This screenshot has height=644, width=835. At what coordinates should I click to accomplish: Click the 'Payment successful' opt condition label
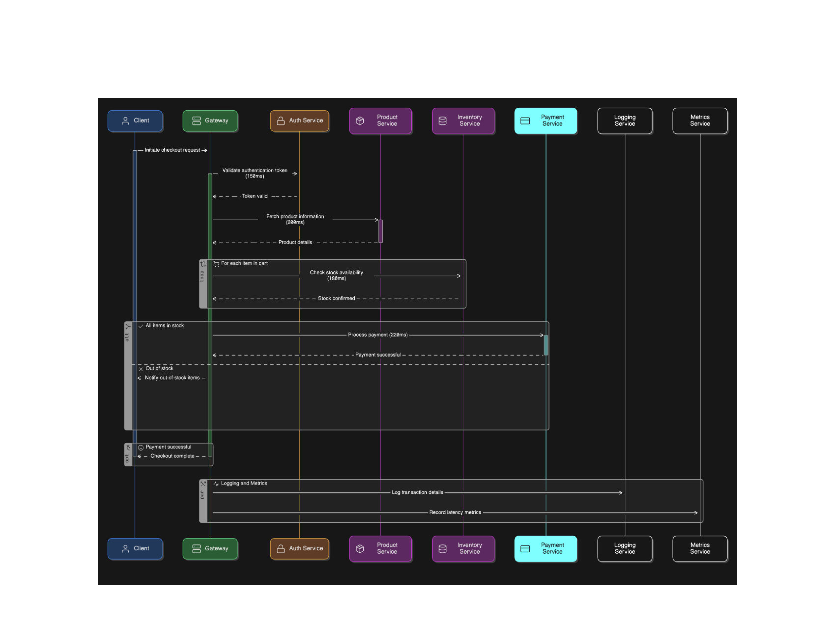[169, 447]
